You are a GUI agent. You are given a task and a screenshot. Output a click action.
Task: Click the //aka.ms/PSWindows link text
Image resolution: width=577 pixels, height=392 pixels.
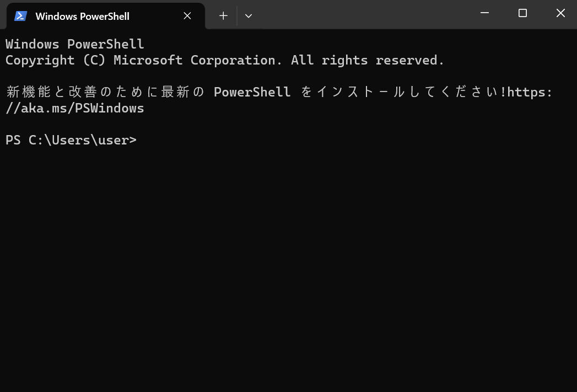pos(75,108)
